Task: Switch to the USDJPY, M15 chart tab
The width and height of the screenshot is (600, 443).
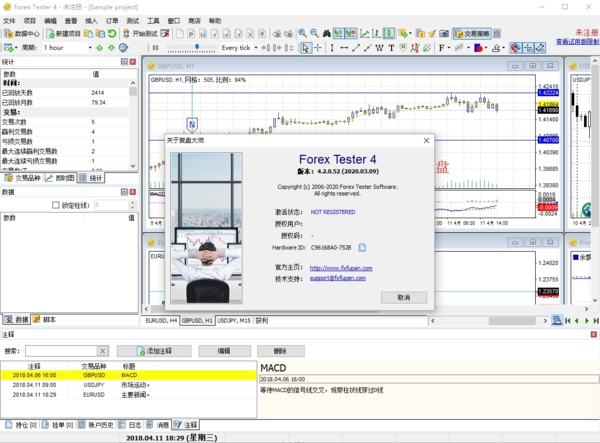Action: pyautogui.click(x=234, y=321)
